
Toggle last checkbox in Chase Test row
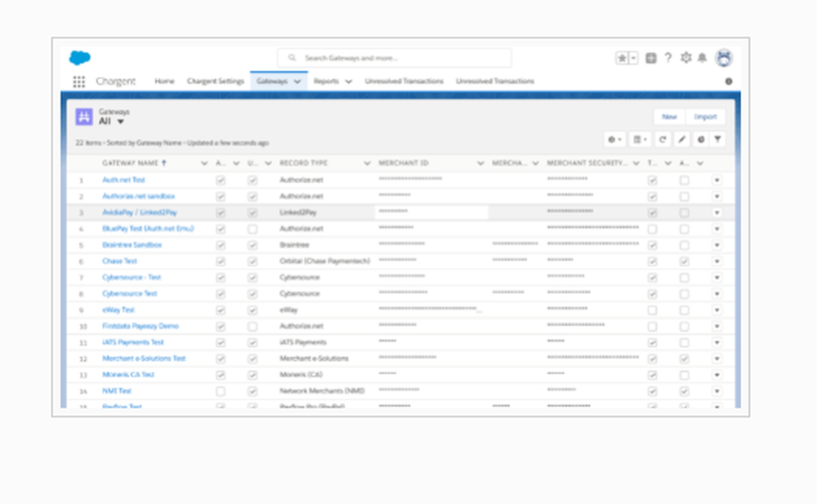[684, 261]
